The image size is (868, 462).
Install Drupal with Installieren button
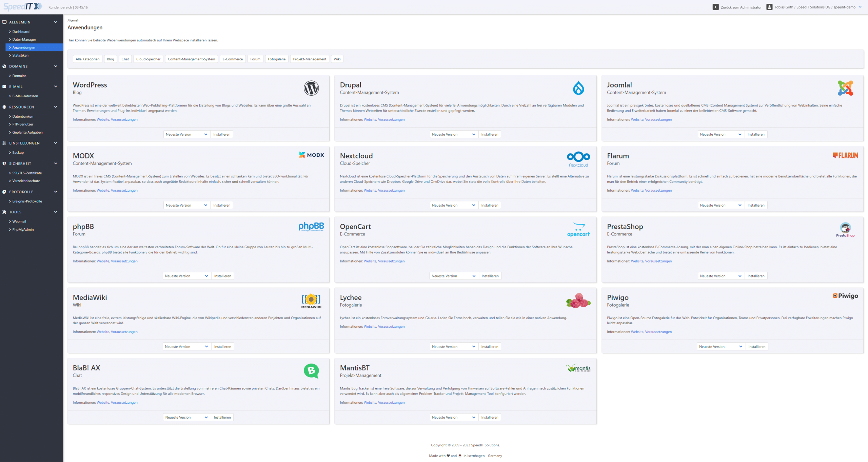(x=490, y=134)
